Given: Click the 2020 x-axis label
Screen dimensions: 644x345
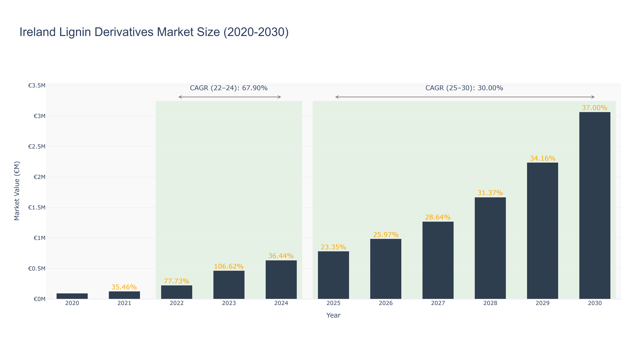Looking at the screenshot, I should (72, 303).
